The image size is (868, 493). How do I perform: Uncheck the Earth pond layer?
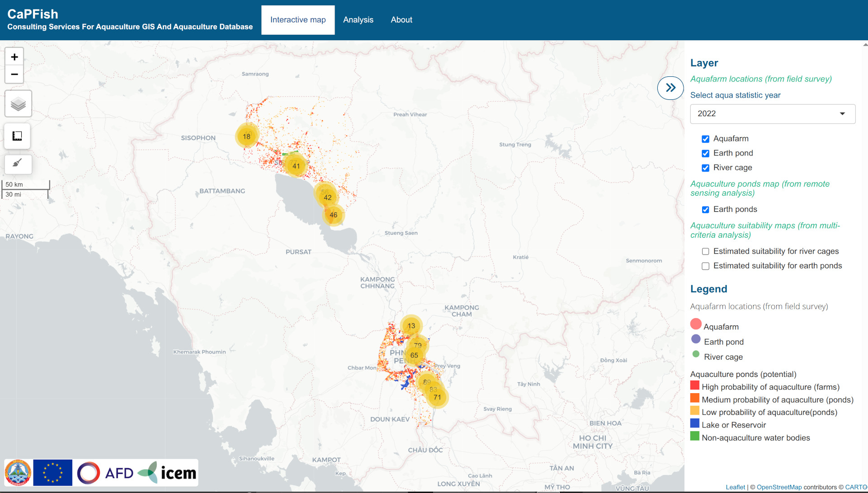point(705,153)
